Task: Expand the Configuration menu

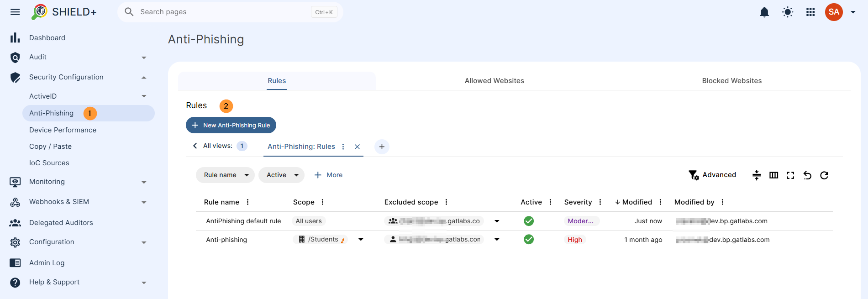Action: point(144,242)
